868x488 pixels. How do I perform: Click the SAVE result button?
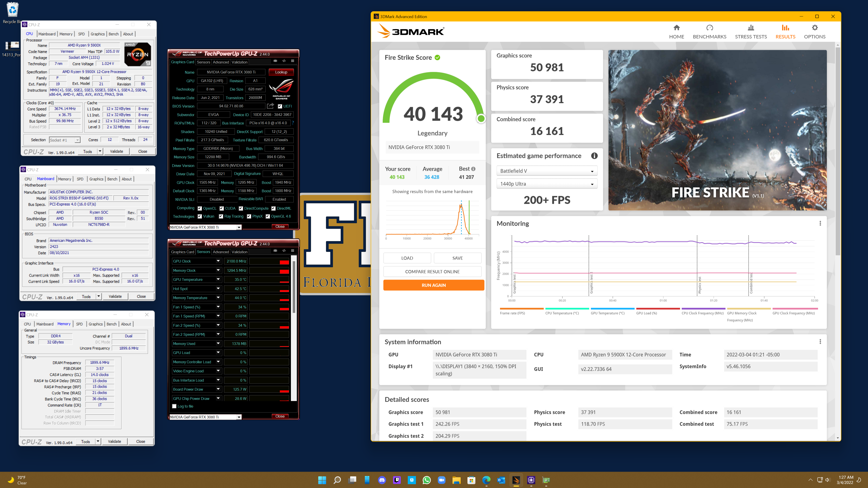tap(458, 258)
